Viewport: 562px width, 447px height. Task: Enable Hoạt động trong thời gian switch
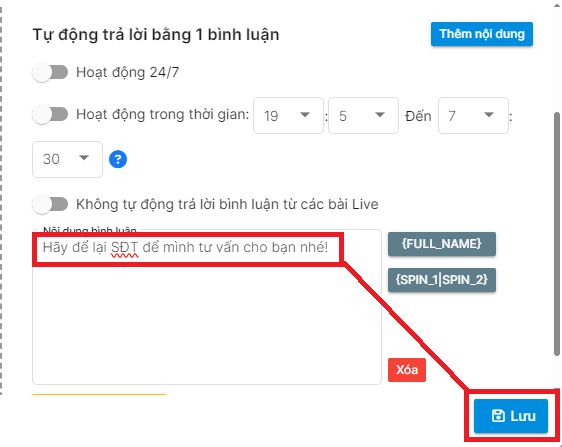[x=50, y=115]
